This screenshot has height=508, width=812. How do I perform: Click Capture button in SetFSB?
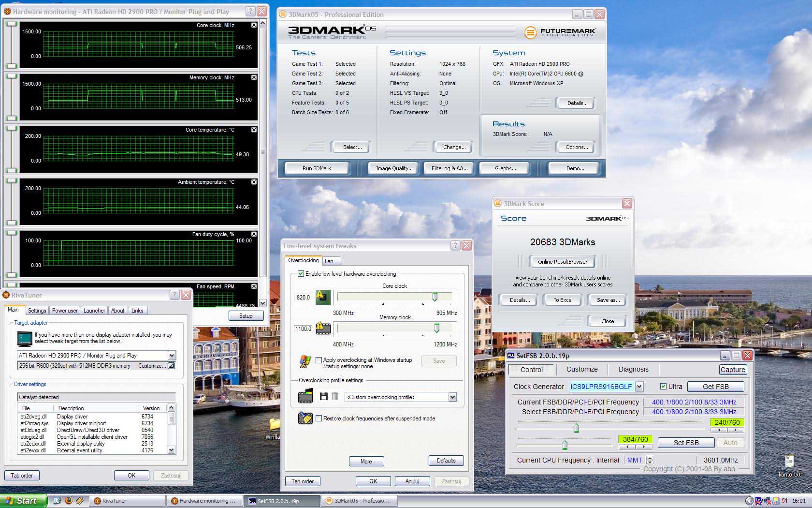733,370
